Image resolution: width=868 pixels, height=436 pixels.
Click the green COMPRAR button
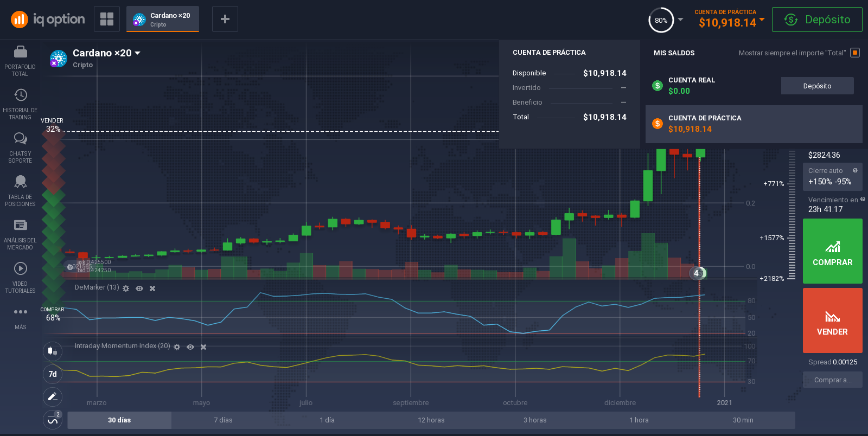(x=833, y=251)
